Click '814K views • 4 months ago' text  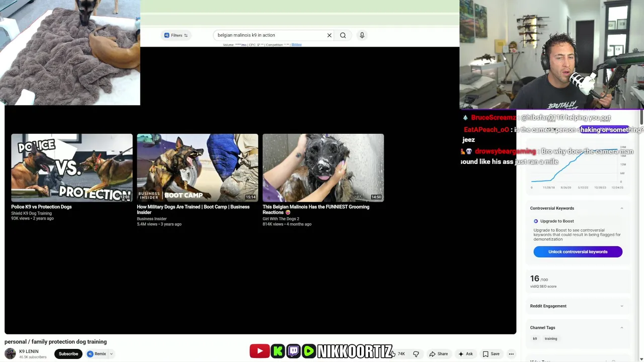[x=287, y=224]
